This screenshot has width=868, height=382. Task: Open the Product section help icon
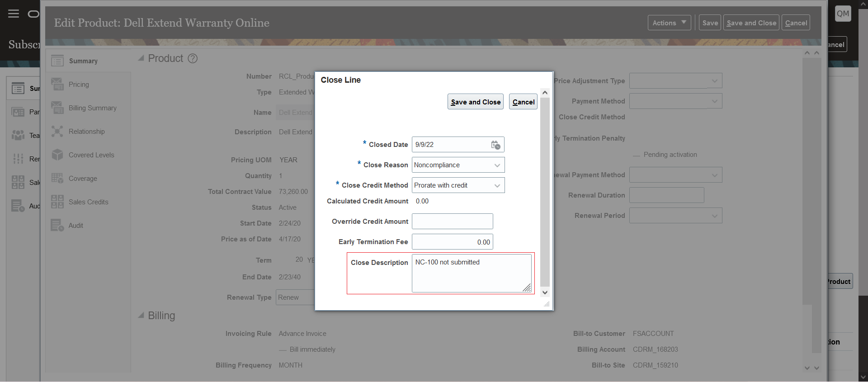[x=193, y=58]
